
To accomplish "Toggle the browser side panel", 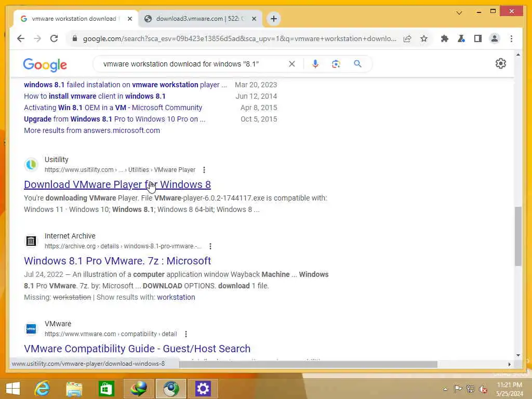I will (x=478, y=38).
